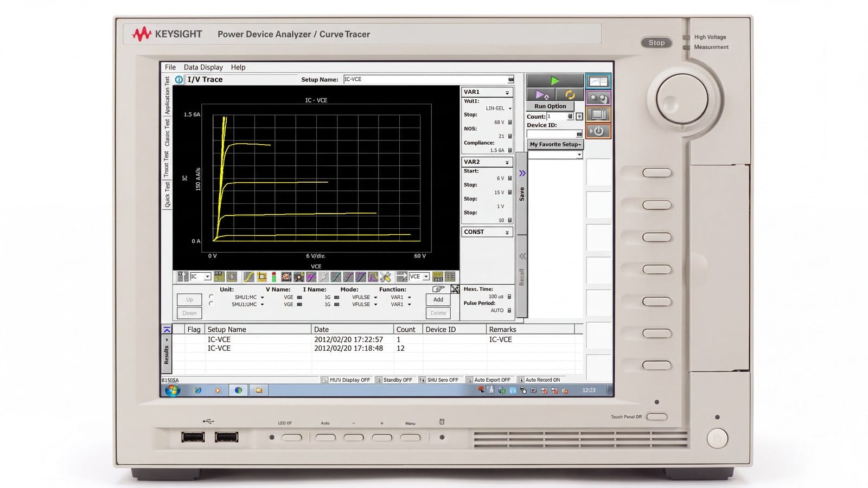Screen dimensions: 868x488
Task: Open the IC Y-axis dropdown
Action: coord(207,277)
